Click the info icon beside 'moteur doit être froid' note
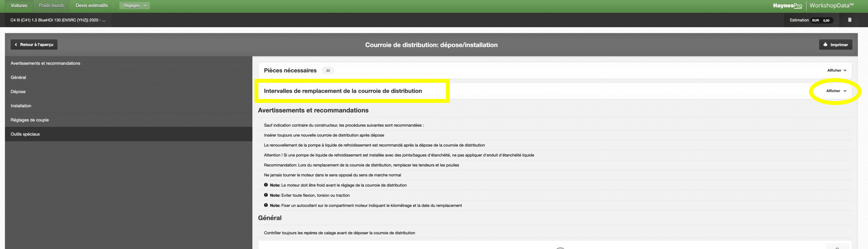 tap(266, 185)
